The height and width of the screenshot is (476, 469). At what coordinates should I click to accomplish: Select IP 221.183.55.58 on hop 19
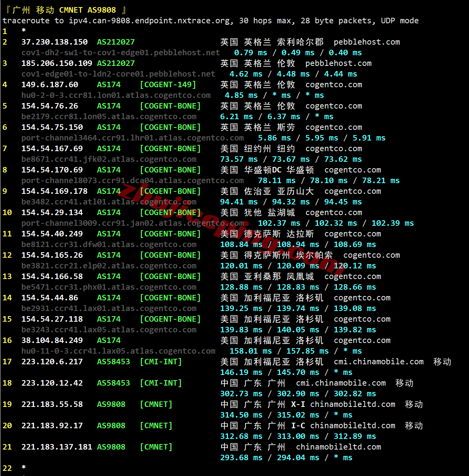pyautogui.click(x=52, y=404)
